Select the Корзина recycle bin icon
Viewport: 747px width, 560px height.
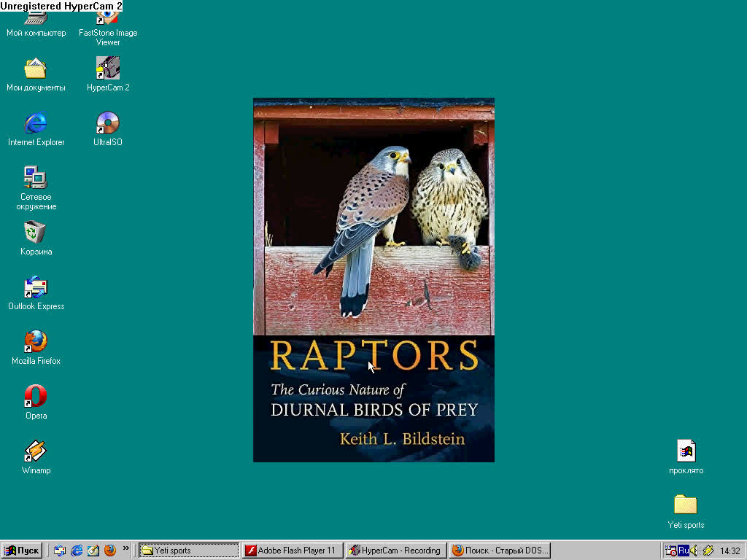tap(36, 233)
